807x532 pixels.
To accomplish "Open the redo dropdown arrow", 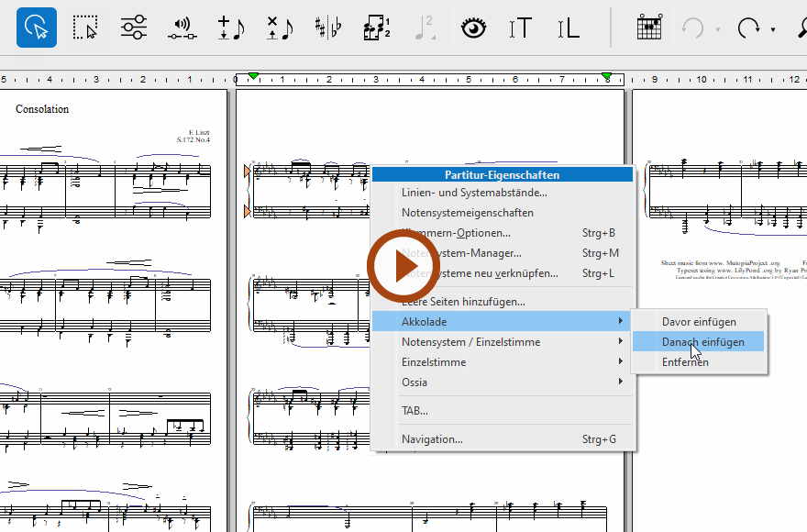I will (773, 29).
